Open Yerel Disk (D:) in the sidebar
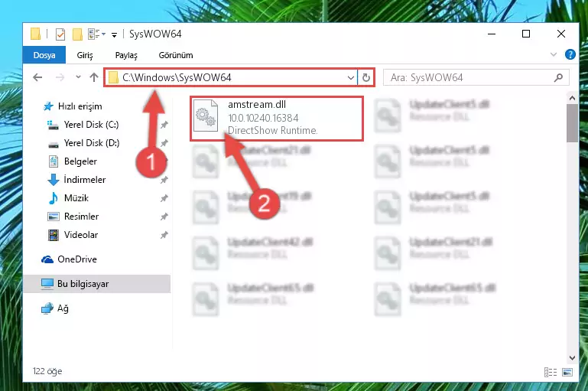 click(92, 143)
